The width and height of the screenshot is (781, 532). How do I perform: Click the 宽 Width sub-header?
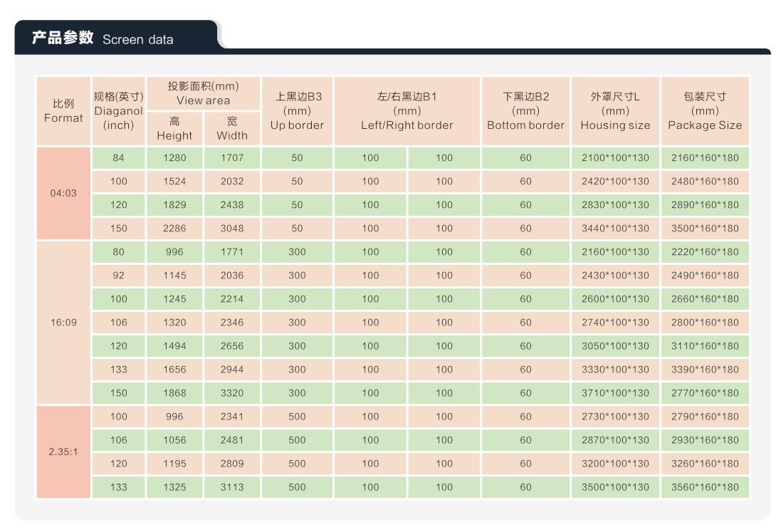pos(232,129)
